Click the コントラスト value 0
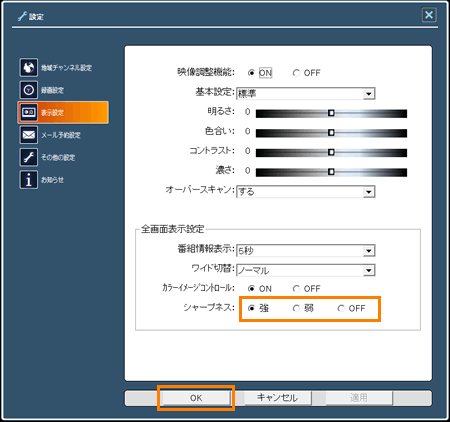Image resolution: width=450 pixels, height=422 pixels. (247, 151)
